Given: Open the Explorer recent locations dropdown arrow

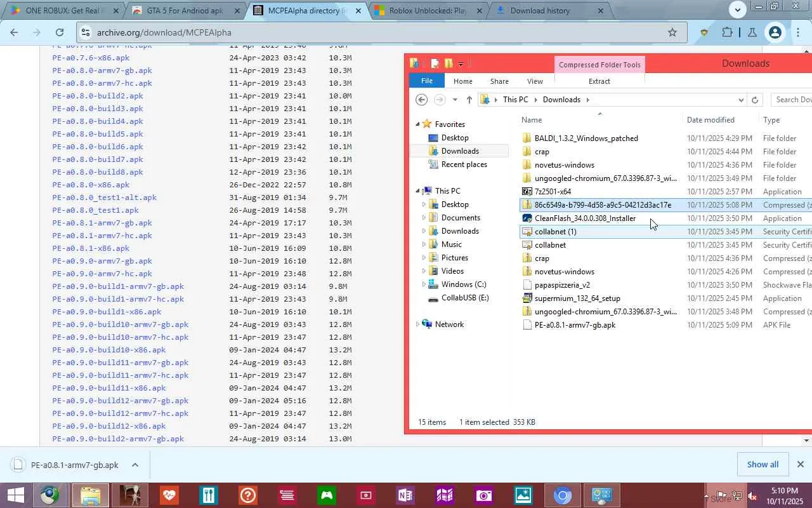Looking at the screenshot, I should pyautogui.click(x=454, y=100).
